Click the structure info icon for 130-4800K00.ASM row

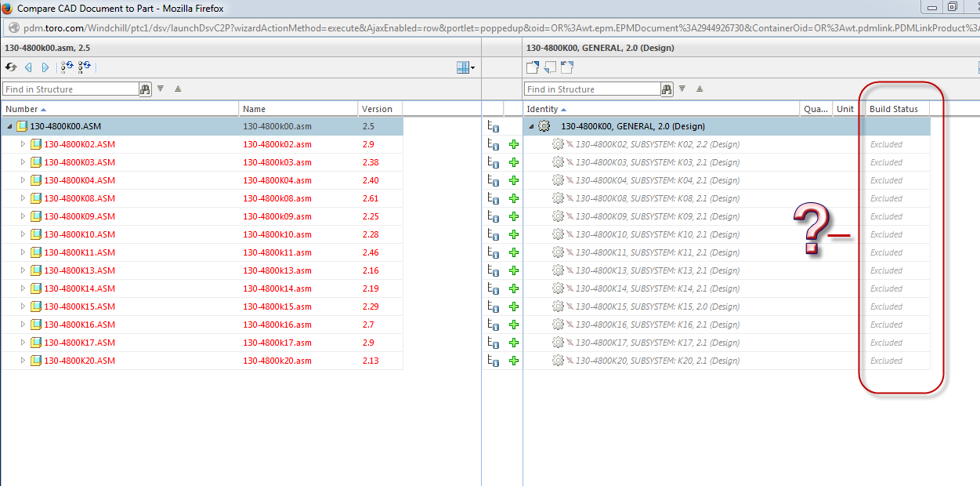[494, 126]
